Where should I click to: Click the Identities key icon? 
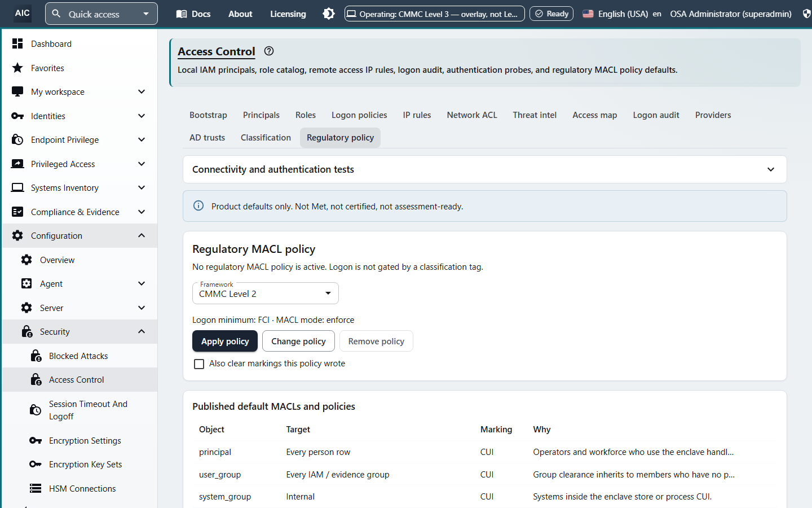click(x=17, y=116)
